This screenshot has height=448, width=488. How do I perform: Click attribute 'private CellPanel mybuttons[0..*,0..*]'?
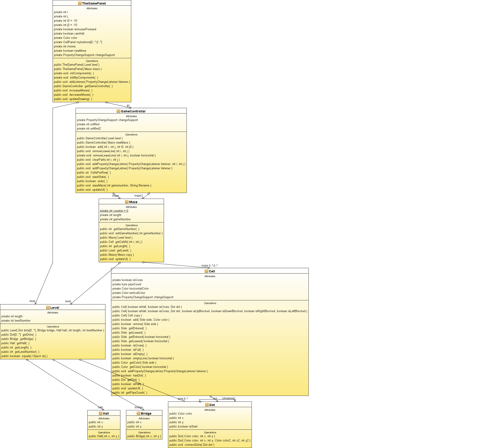tap(78, 42)
